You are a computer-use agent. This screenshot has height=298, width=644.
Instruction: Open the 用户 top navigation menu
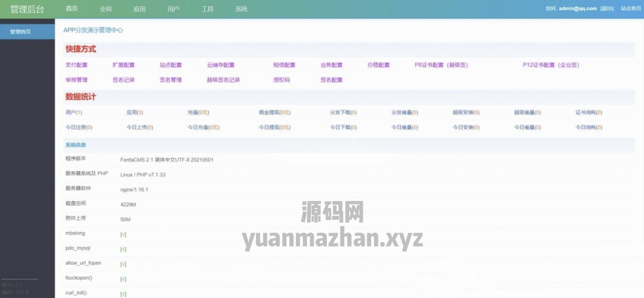[174, 9]
